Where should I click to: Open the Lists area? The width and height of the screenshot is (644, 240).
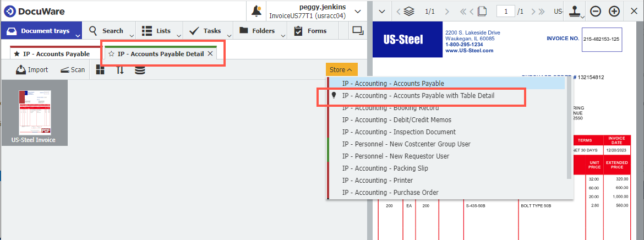[x=156, y=31]
